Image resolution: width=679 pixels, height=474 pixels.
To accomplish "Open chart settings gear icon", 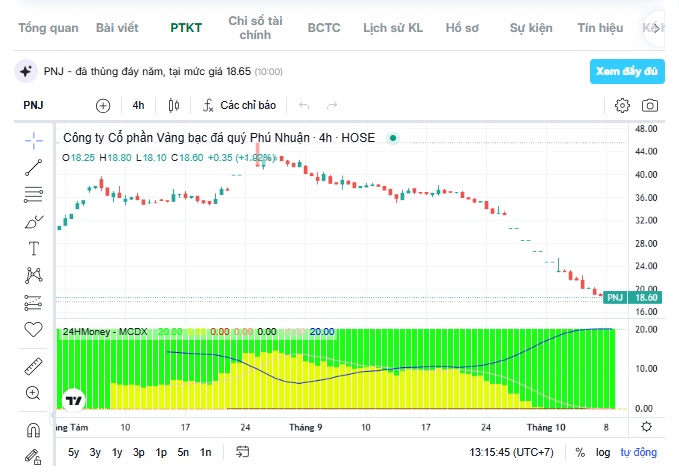I will (x=622, y=105).
